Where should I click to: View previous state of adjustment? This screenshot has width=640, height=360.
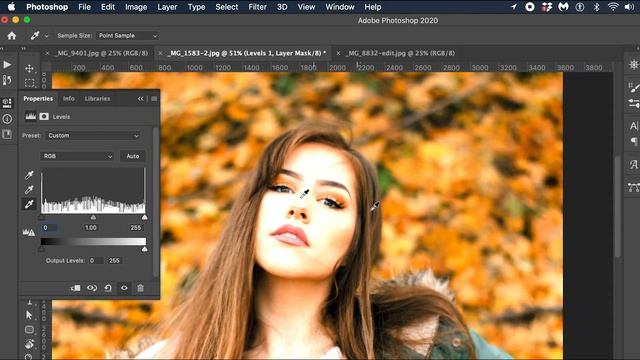click(x=92, y=288)
